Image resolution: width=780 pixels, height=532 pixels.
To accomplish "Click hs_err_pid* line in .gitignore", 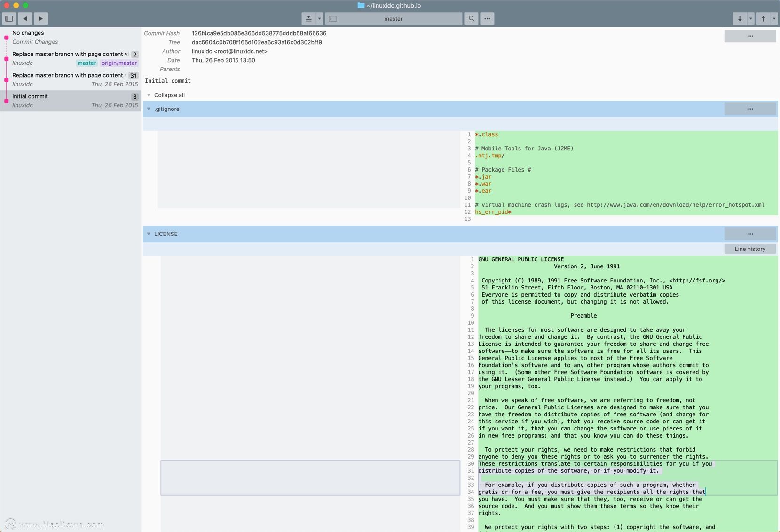I will click(x=493, y=212).
